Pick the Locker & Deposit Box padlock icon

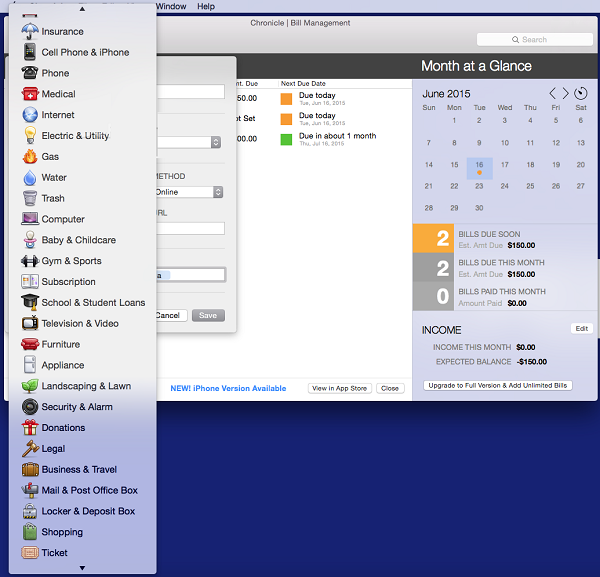point(30,511)
